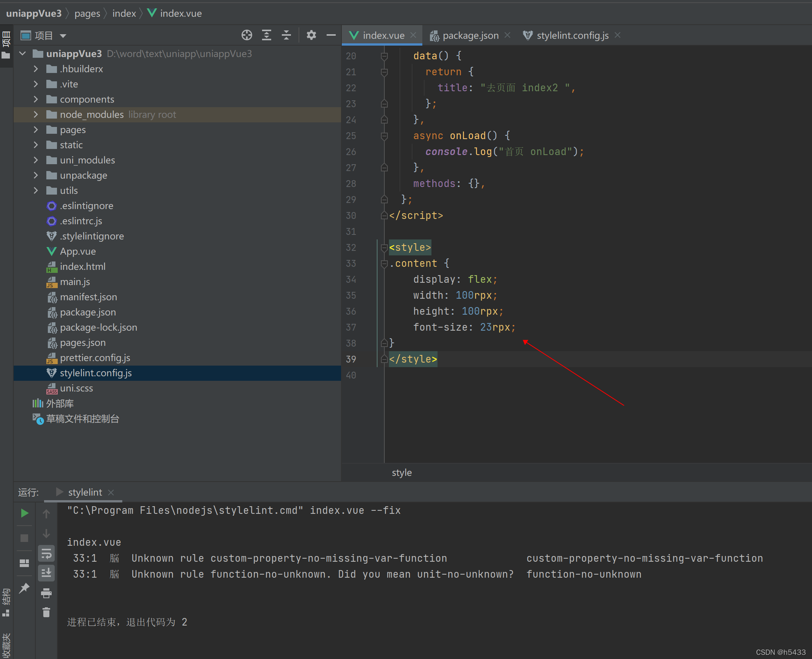Click the index breadcrumb in navigation bar
Image resolution: width=812 pixels, height=659 pixels.
124,13
